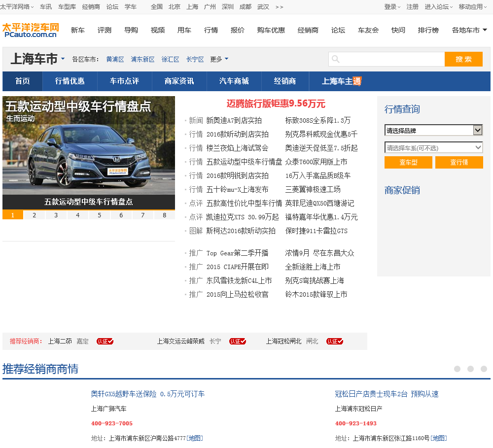Select the third carousel dot indicator
Image resolution: width=493 pixels, height=448 pixels.
click(484, 369)
